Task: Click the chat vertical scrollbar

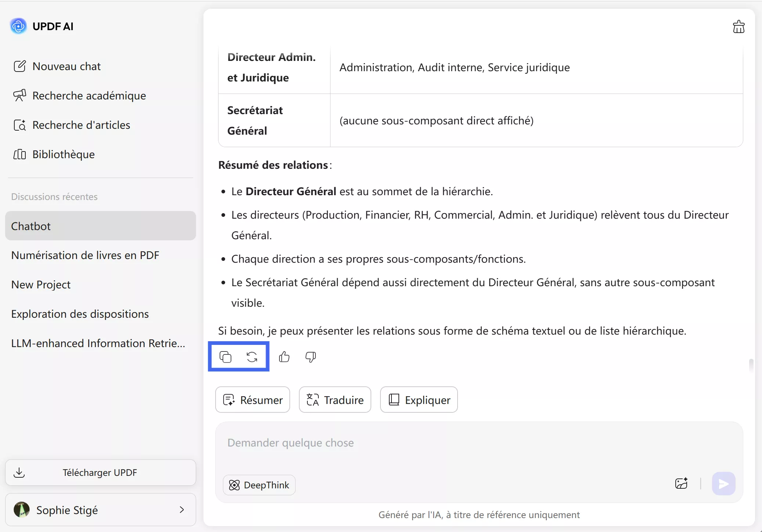Action: point(751,365)
